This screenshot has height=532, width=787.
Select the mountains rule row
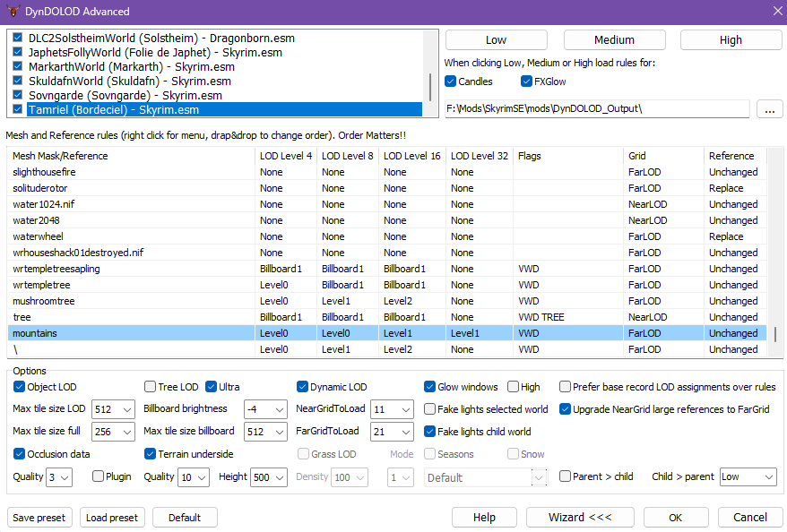[386, 333]
